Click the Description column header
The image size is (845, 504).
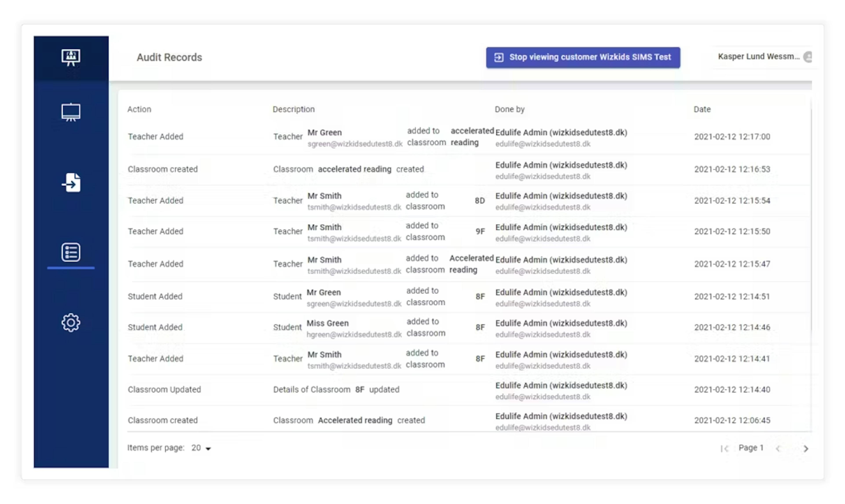coord(294,109)
